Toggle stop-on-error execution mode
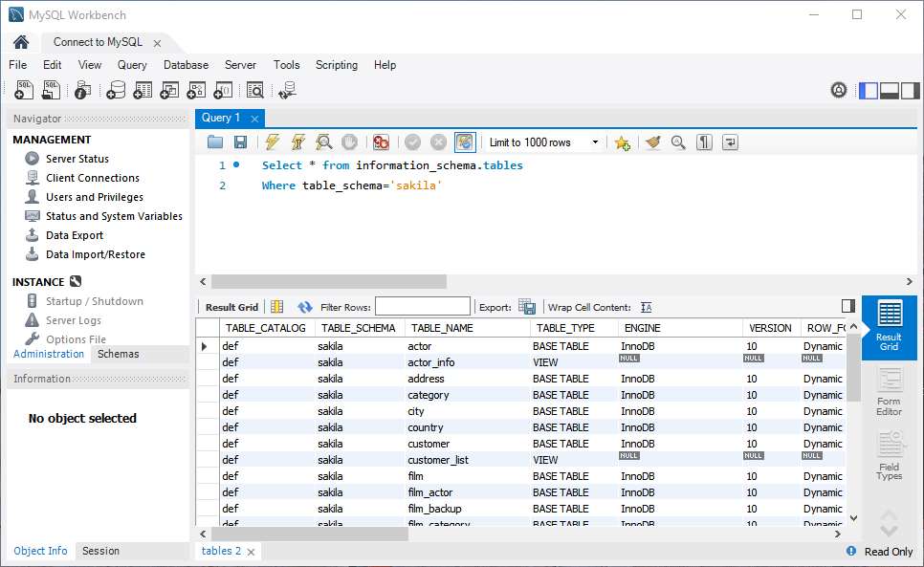 381,142
